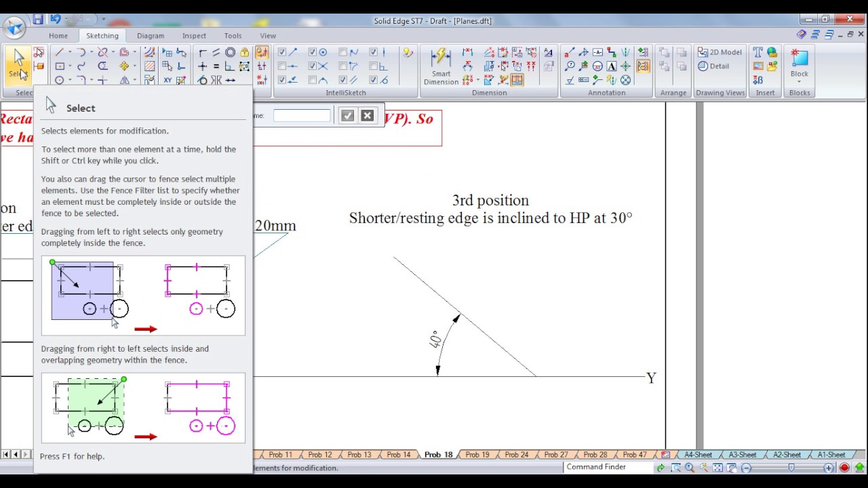868x488 pixels.
Task: Open the Home ribbon tab
Action: click(58, 35)
